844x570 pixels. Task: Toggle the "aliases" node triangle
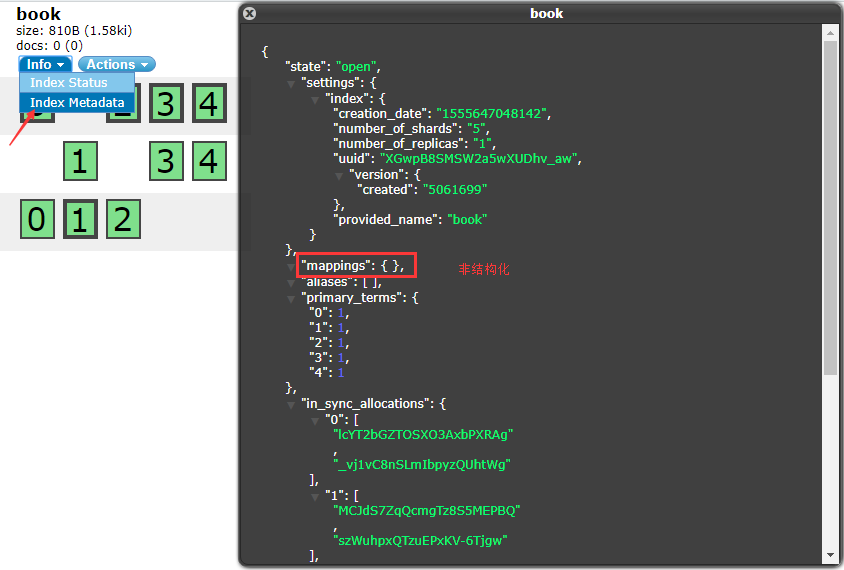[291, 283]
